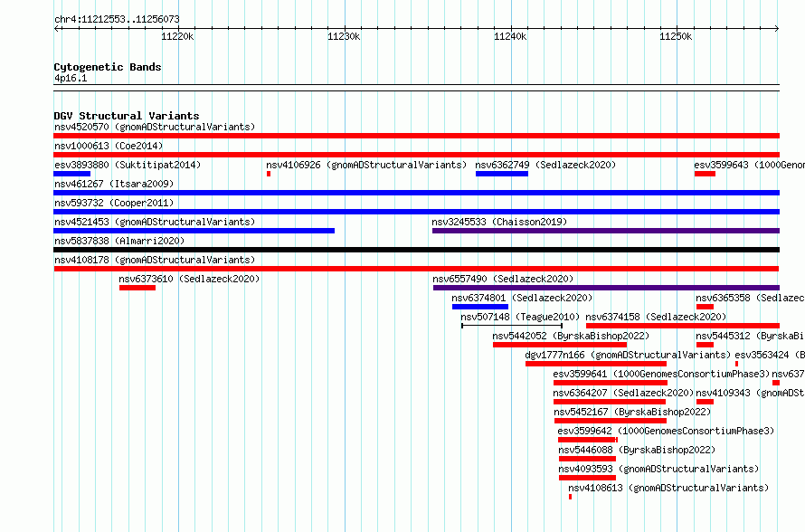Viewport: 805px width, 532px height.
Task: Select the DGV Structural Variants track title
Action: tap(127, 116)
